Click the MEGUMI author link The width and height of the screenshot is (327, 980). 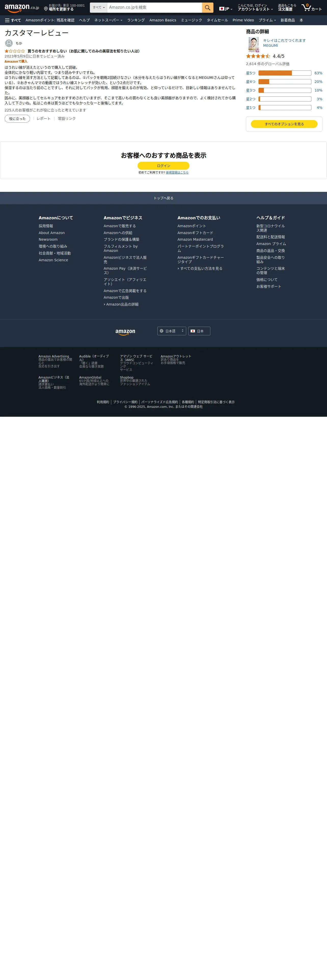(270, 46)
